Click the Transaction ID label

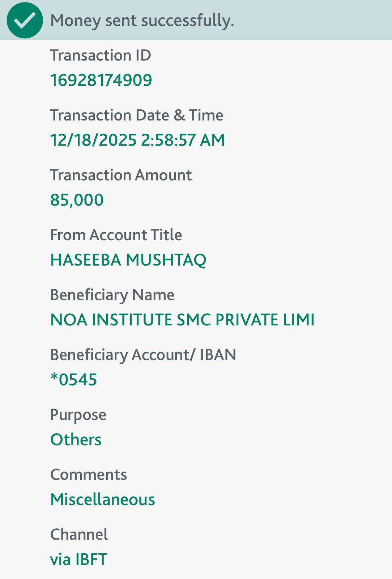101,55
